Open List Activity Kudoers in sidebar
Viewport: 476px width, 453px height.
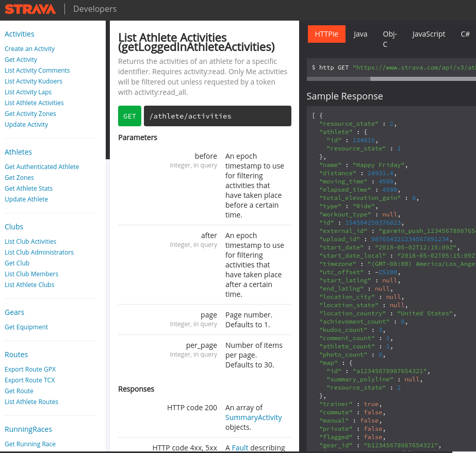click(x=34, y=81)
